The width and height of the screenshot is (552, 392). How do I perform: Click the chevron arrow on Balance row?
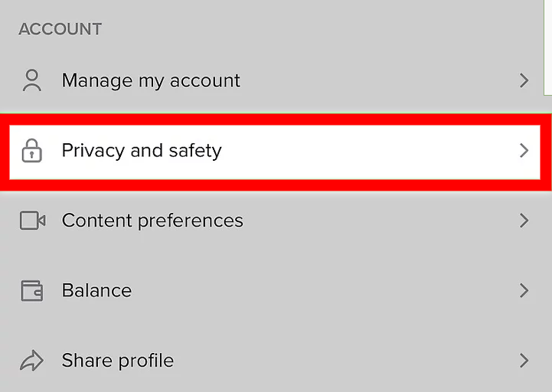pyautogui.click(x=524, y=290)
